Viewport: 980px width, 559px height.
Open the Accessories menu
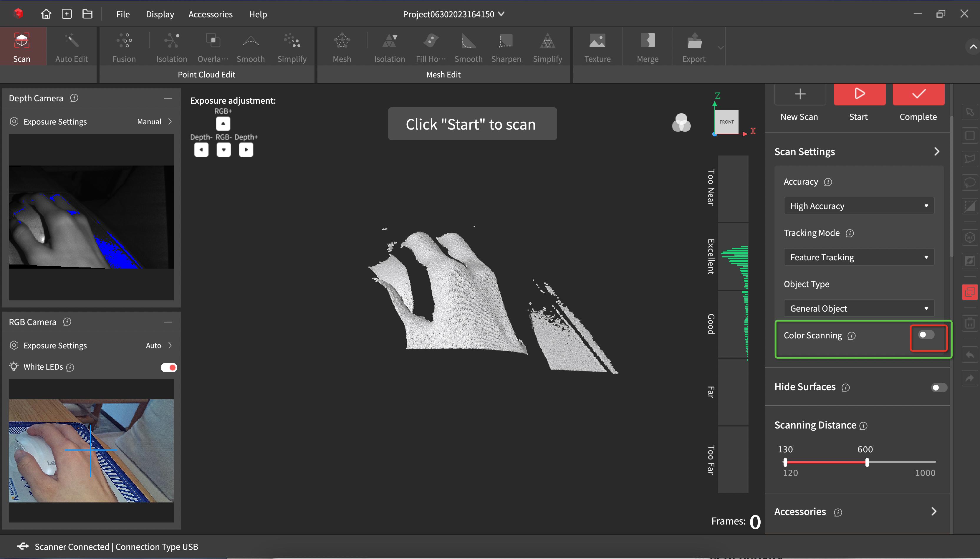click(210, 14)
